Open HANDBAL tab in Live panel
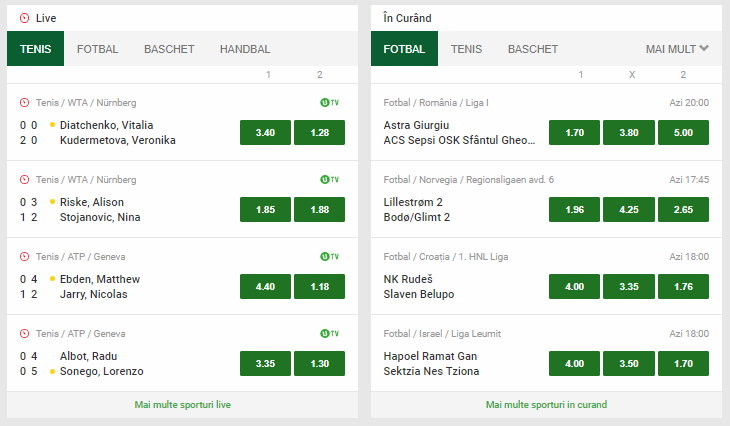This screenshot has height=426, width=730. 245,48
